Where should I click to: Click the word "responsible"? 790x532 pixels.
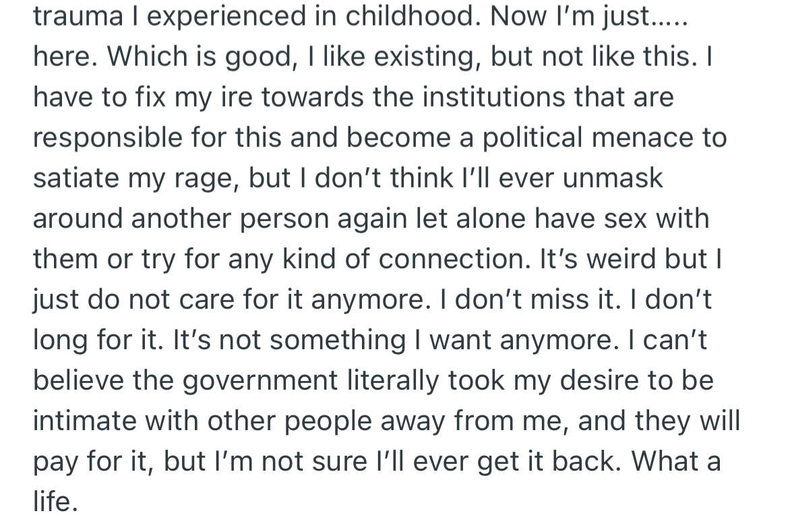(108, 138)
